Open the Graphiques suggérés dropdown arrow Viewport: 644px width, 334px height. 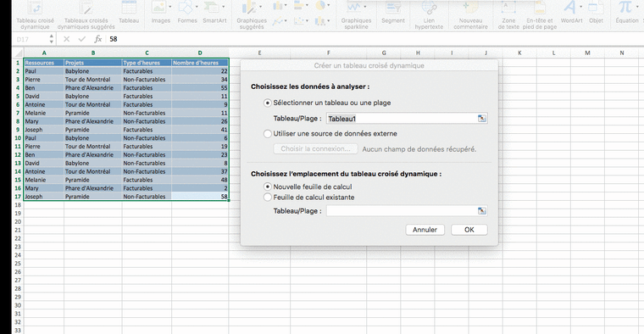(x=261, y=7)
